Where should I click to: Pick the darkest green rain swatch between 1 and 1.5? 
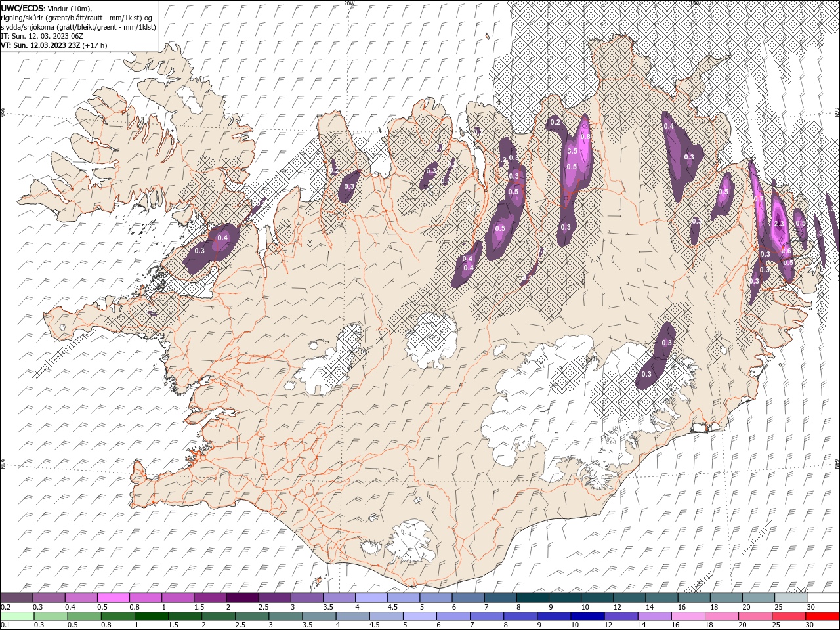(152, 616)
